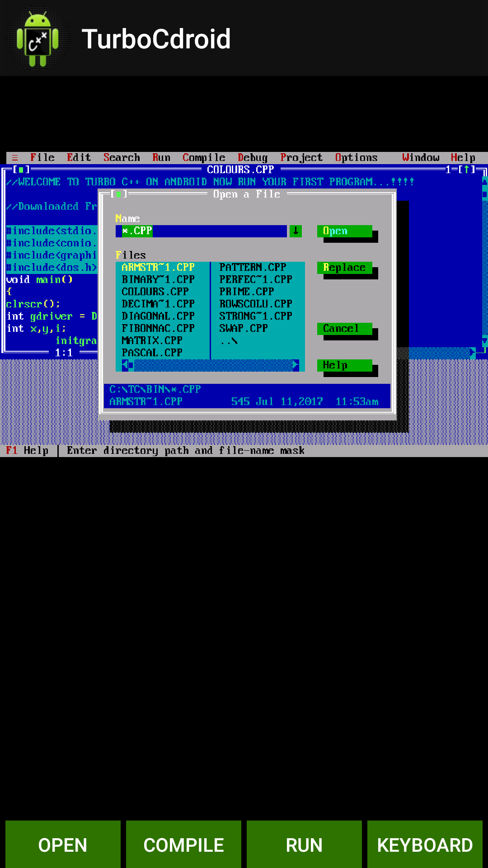Image resolution: width=488 pixels, height=868 pixels.
Task: Select STRONG~1.CPP in file list
Action: coord(256,316)
